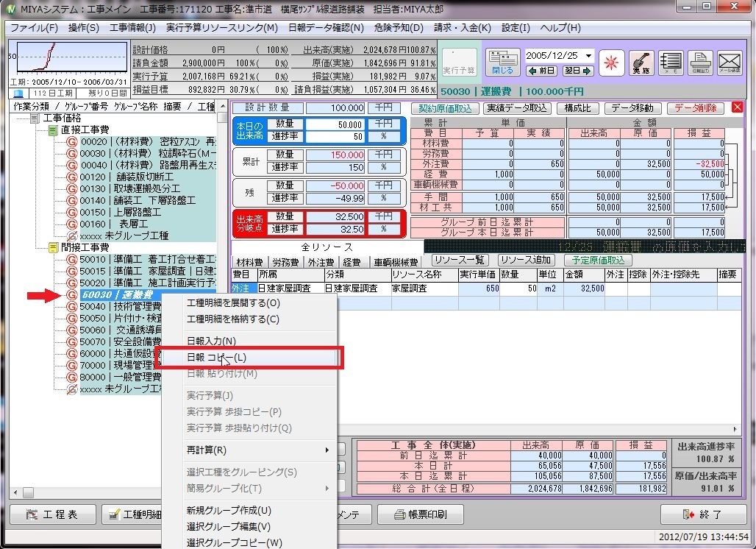Click the 閉じる panel close icon button

502,63
